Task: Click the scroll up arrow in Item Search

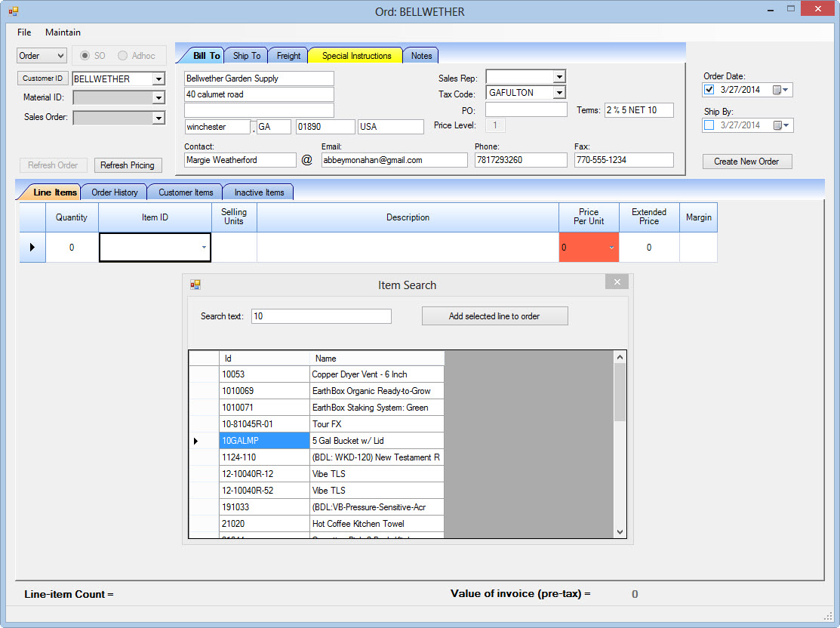Action: coord(620,357)
